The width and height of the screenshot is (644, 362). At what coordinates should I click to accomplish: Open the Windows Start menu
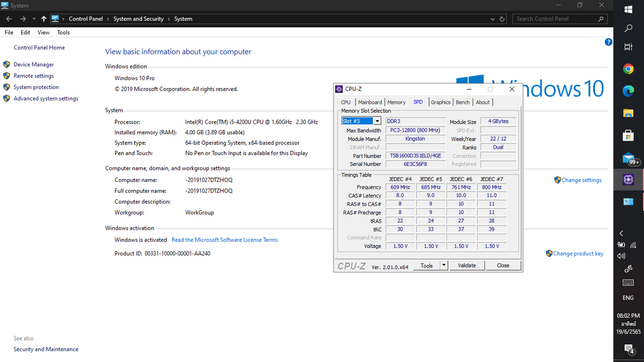pyautogui.click(x=628, y=10)
